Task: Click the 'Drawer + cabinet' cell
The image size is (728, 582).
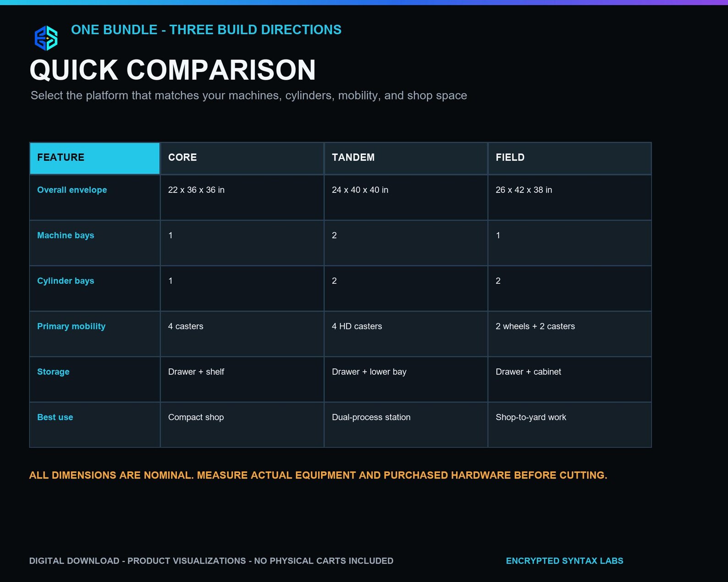Action: point(570,379)
